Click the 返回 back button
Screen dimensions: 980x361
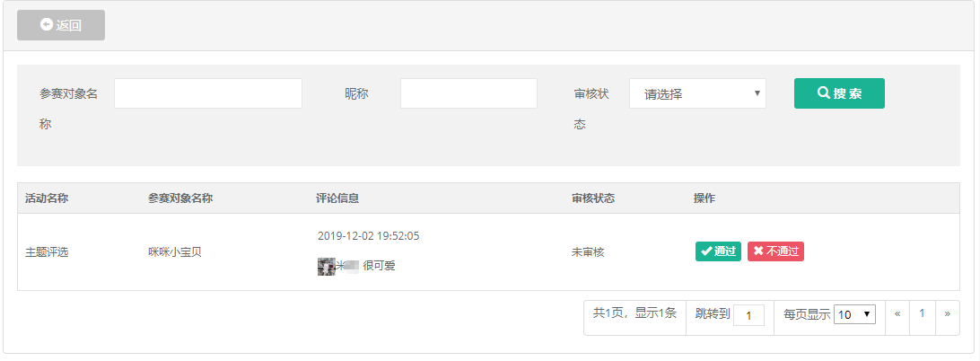pyautogui.click(x=61, y=25)
